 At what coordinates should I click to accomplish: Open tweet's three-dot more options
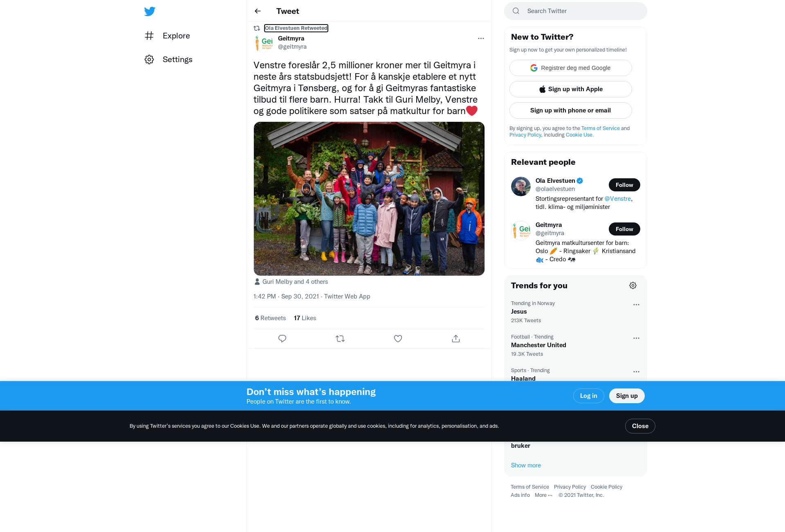coord(481,38)
